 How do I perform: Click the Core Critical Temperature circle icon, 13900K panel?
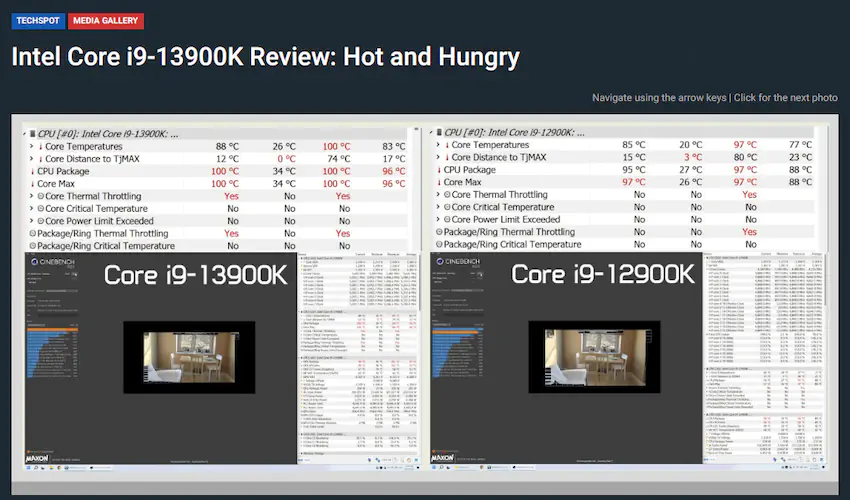coord(41,209)
